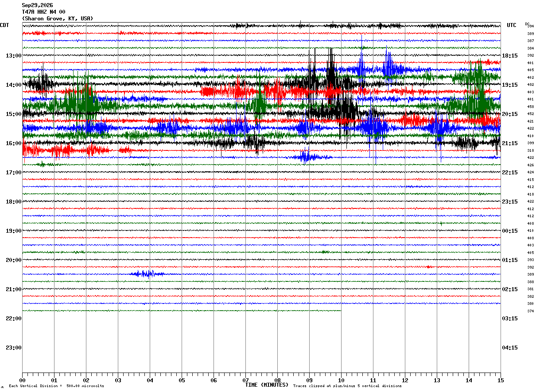This screenshot has height=392, width=536.
Task: Click the 18:15 UTC time label
Action: pos(510,56)
